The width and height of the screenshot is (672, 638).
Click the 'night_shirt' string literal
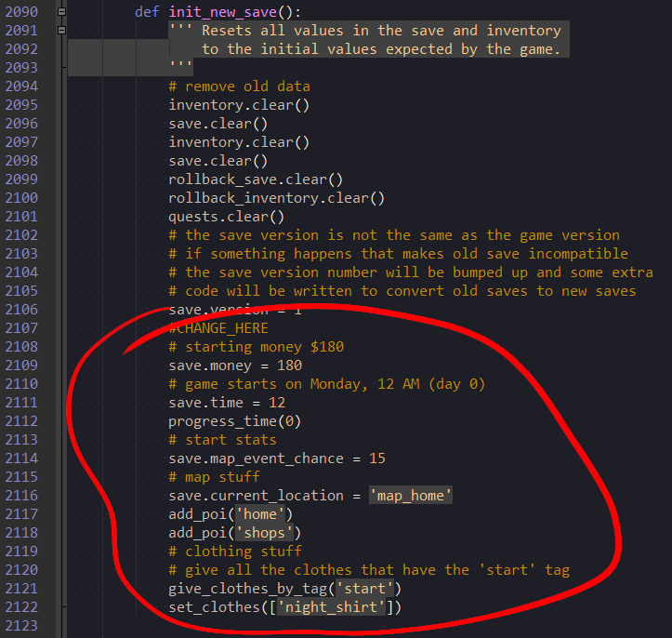tap(331, 607)
